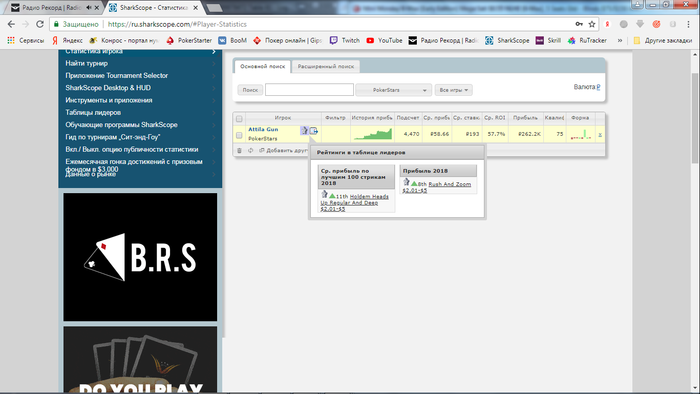Image resolution: width=700 pixels, height=394 pixels.
Task: Select SharkScope Статистика browser tab
Action: coord(153,8)
